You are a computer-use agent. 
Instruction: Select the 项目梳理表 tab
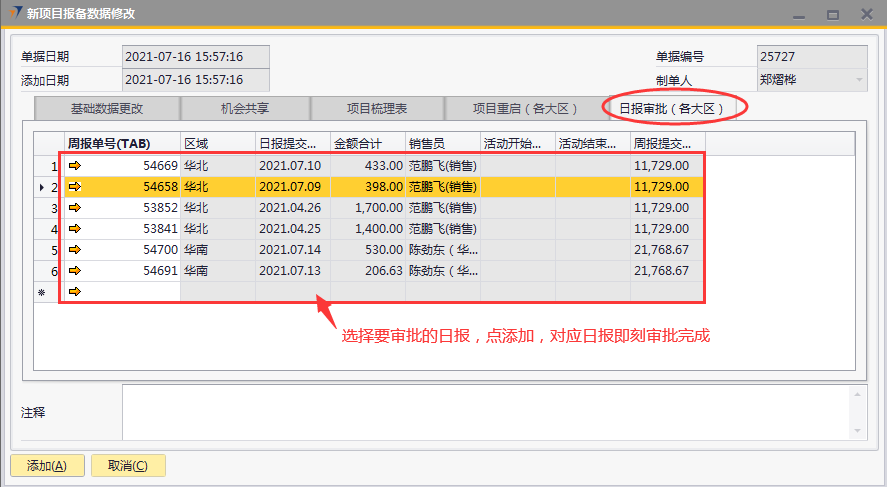376,108
